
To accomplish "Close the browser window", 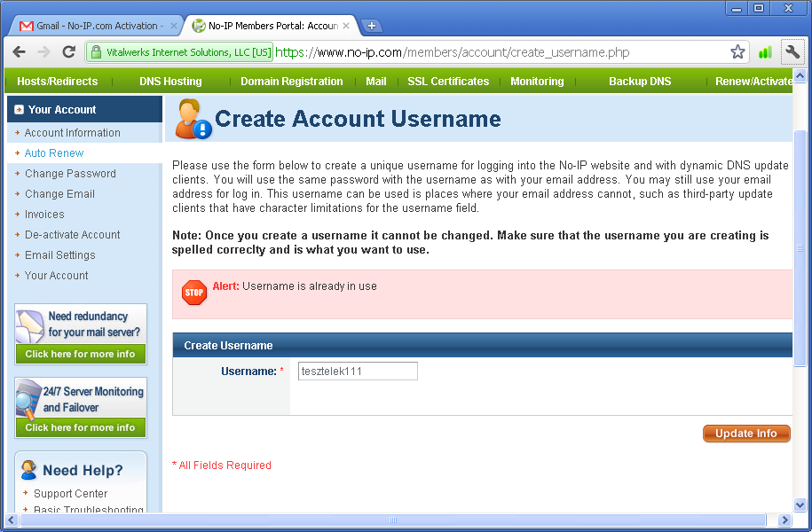I will click(x=789, y=8).
